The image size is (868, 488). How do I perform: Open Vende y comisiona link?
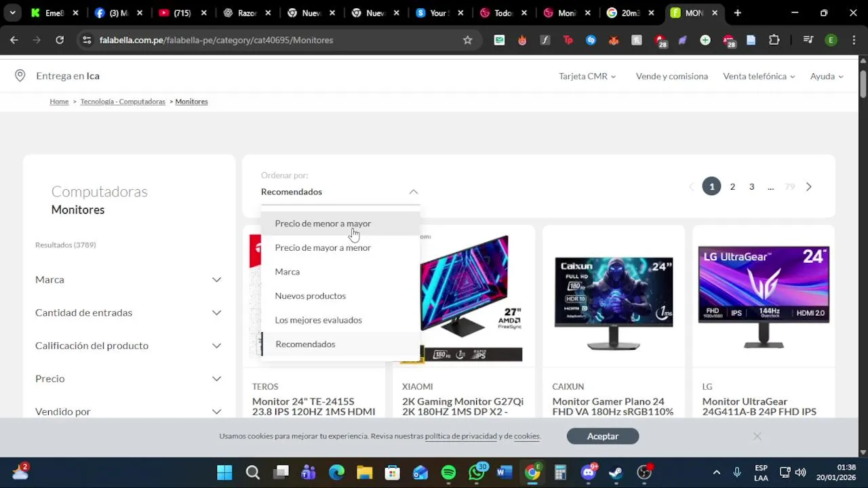click(x=672, y=77)
